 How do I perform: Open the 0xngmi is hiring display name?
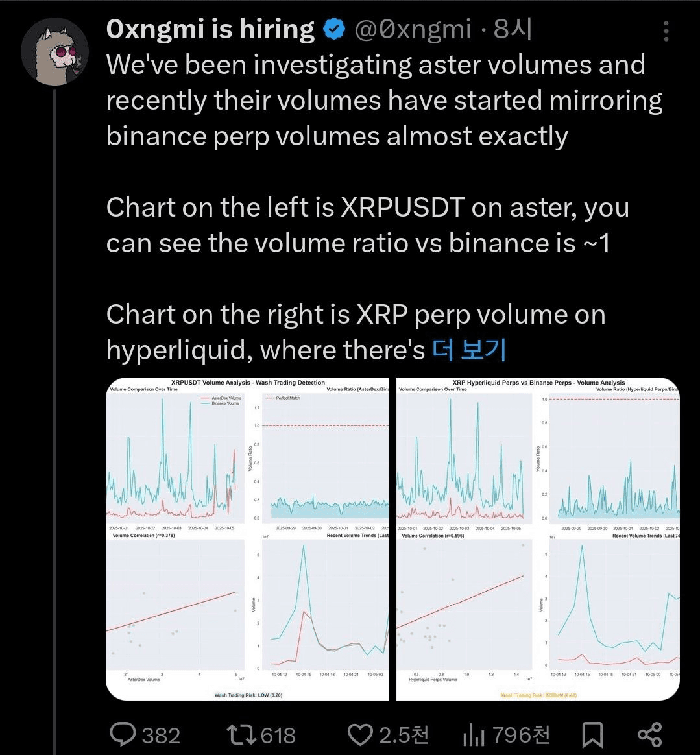tap(210, 30)
